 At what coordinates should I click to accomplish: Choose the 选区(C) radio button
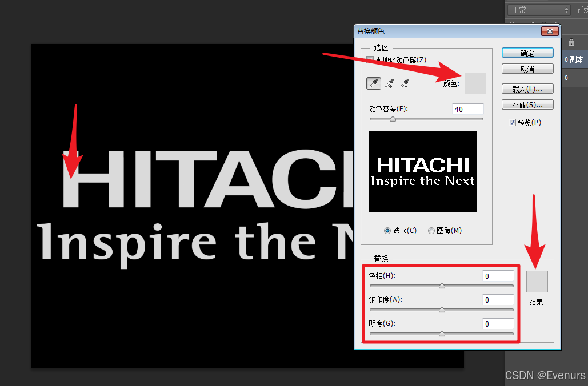(387, 231)
